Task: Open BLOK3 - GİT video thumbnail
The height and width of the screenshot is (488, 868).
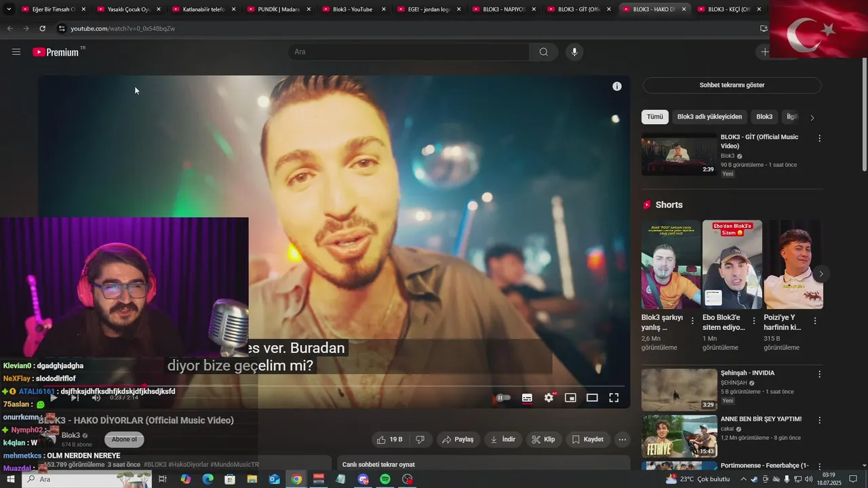Action: (679, 155)
